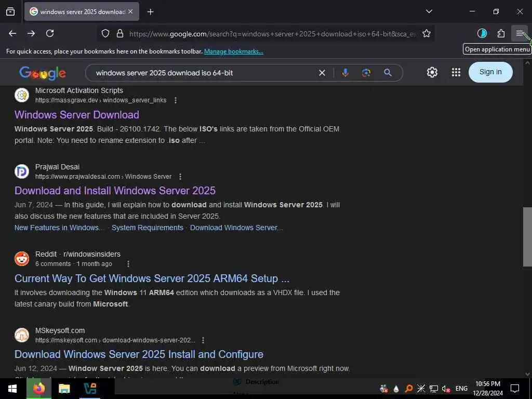The width and height of the screenshot is (532, 399).
Task: Open notification center icon
Action: coord(515,389)
